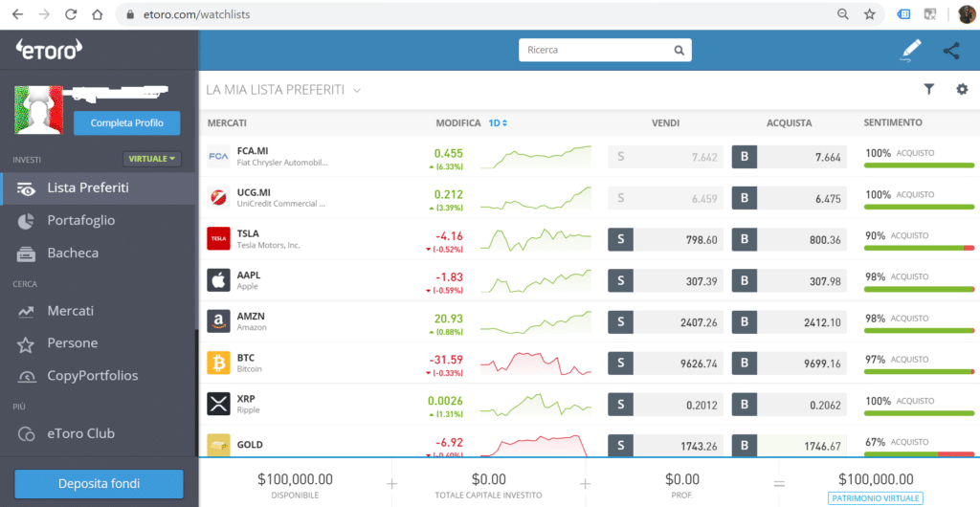
Task: Click the Ripple XRP logo icon
Action: pyautogui.click(x=219, y=404)
